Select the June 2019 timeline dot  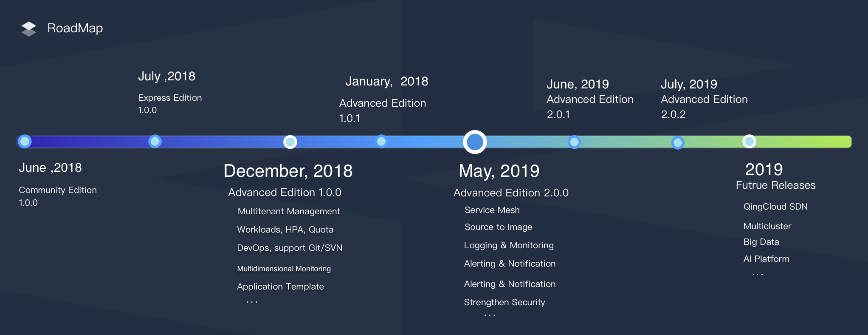pyautogui.click(x=574, y=142)
